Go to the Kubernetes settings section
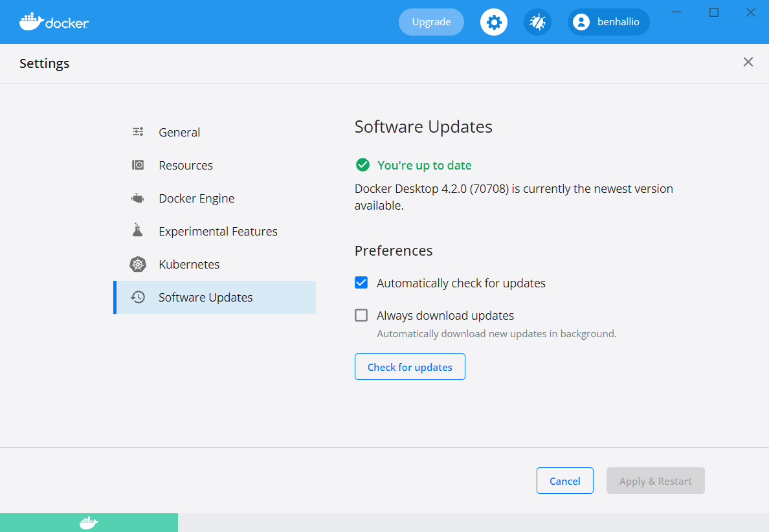This screenshot has height=532, width=769. [x=189, y=264]
